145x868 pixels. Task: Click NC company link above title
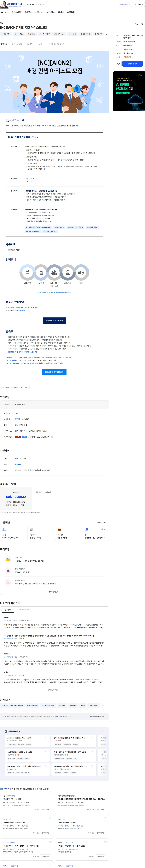[1, 23]
